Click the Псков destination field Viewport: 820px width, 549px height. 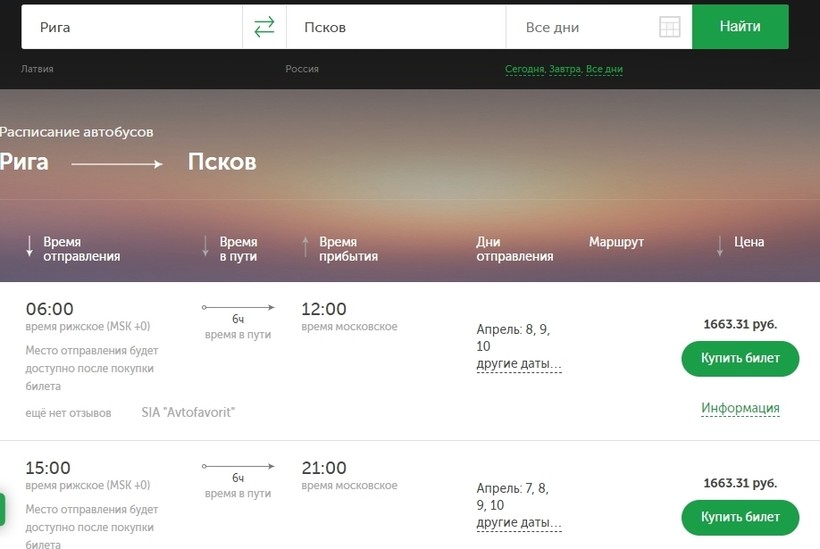pos(395,28)
